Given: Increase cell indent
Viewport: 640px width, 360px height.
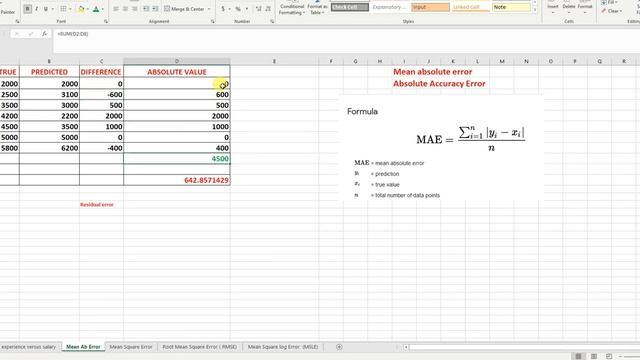Looking at the screenshot, I should coord(155,9).
